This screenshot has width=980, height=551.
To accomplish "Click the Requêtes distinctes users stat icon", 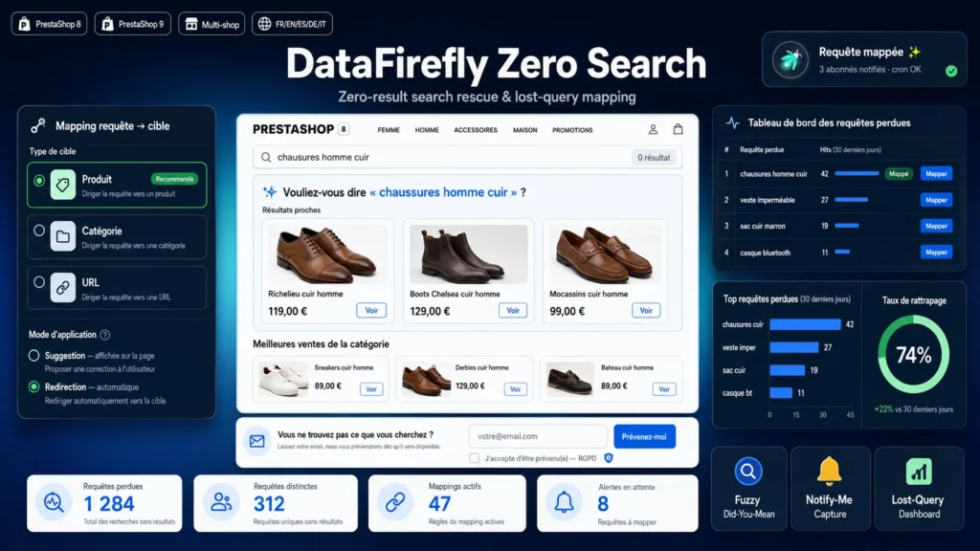I will coord(221,502).
